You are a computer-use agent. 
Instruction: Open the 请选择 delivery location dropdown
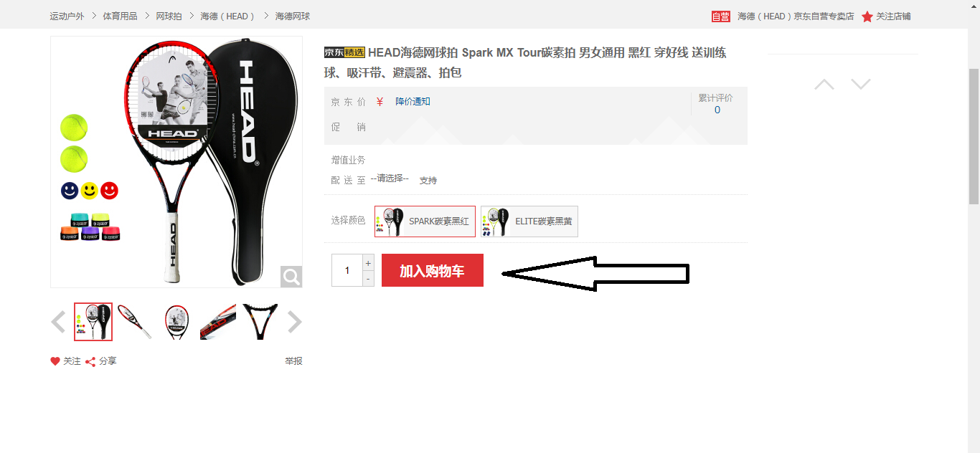(x=390, y=178)
